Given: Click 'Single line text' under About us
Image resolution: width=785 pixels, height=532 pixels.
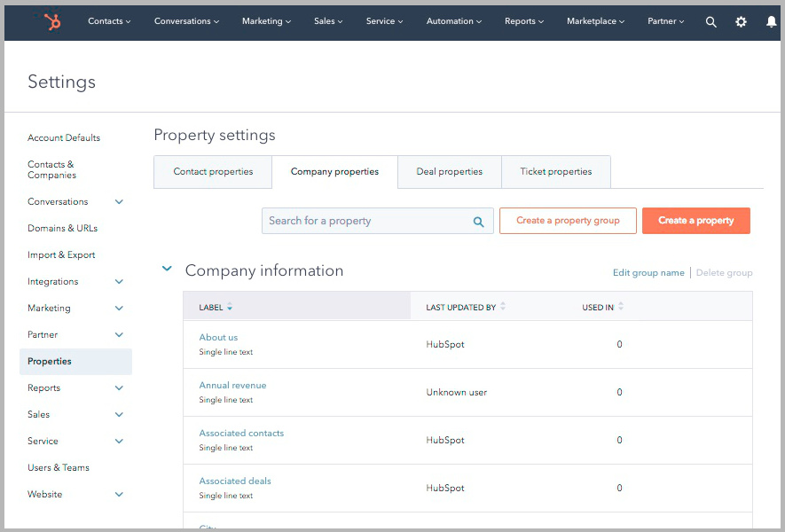Looking at the screenshot, I should (x=226, y=352).
